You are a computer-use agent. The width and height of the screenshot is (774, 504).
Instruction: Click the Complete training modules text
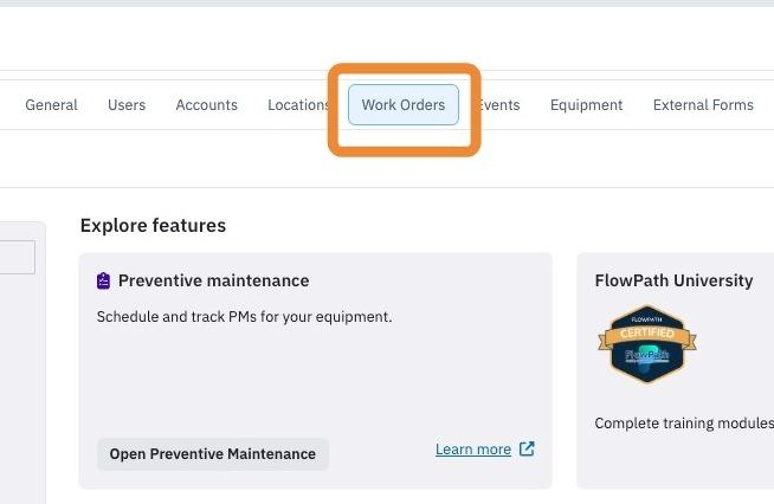click(684, 423)
